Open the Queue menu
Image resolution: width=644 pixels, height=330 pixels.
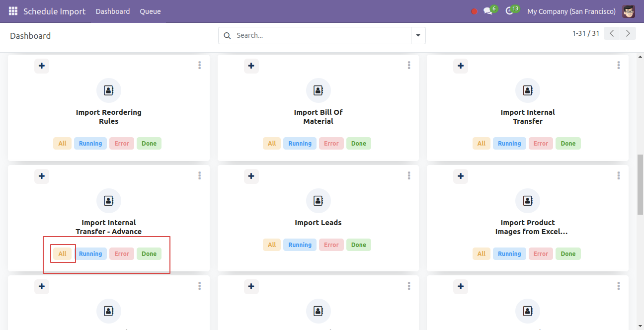150,11
